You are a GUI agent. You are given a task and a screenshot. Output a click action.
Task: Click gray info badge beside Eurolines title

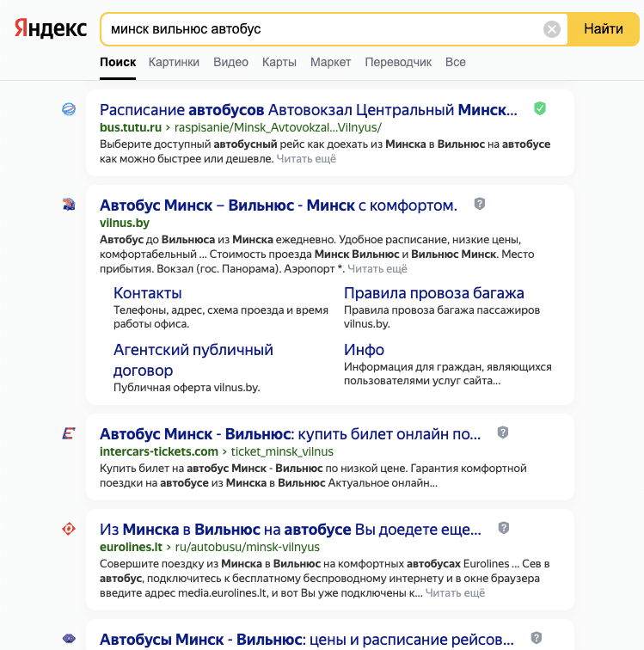coord(504,528)
